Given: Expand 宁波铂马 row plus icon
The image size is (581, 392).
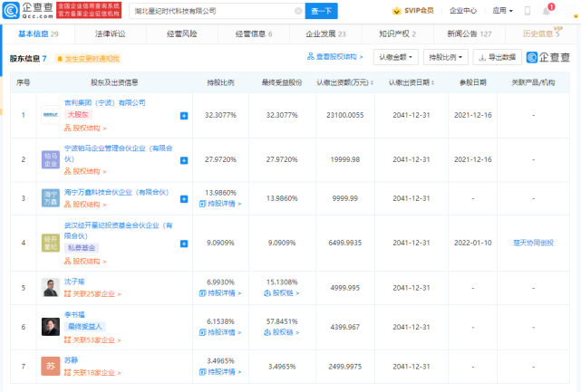Looking at the screenshot, I should [184, 160].
